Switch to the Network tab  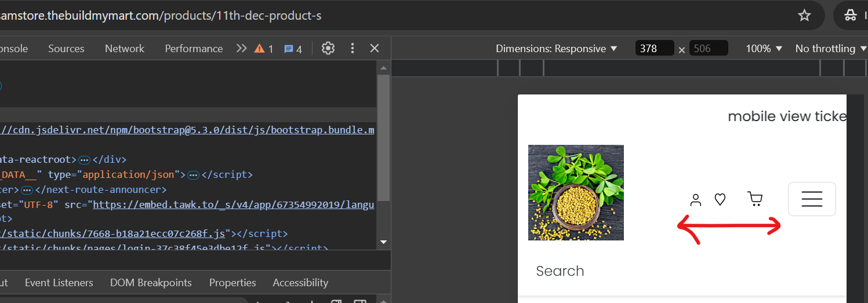(125, 49)
